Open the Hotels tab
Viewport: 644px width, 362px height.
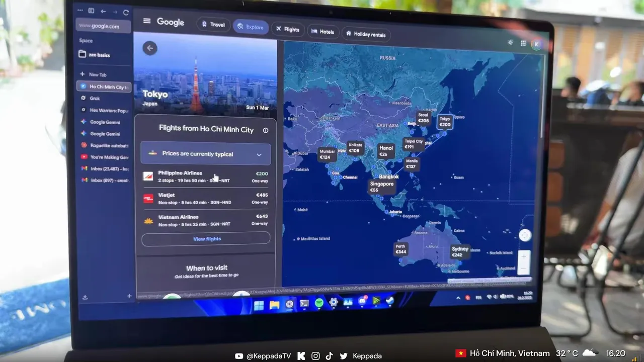[323, 32]
